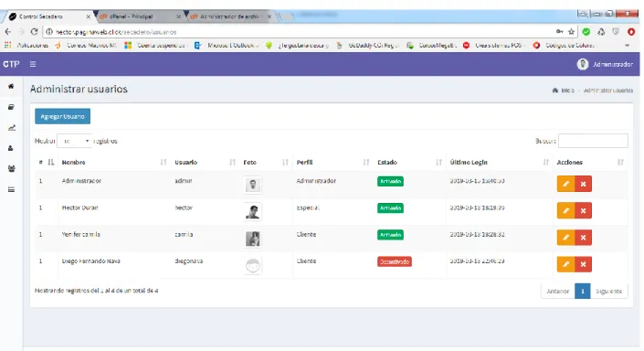Bookmark page with the star icon

pos(571,32)
